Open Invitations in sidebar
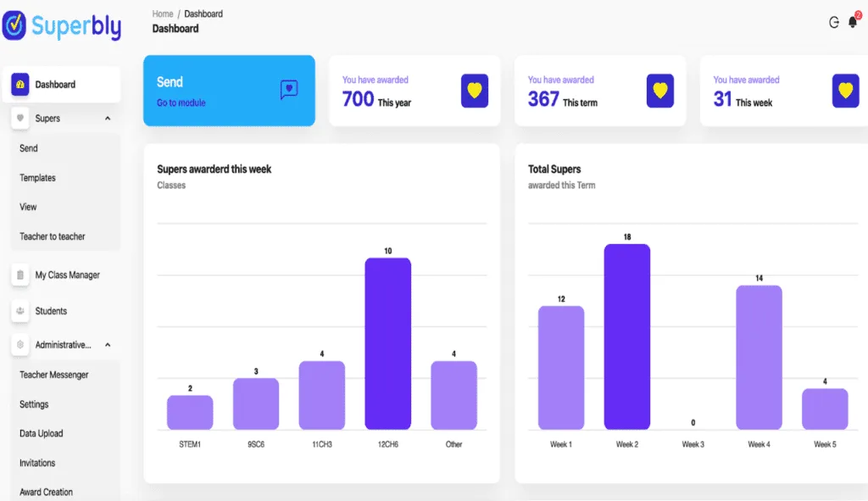Image resolution: width=868 pixels, height=501 pixels. click(x=37, y=463)
